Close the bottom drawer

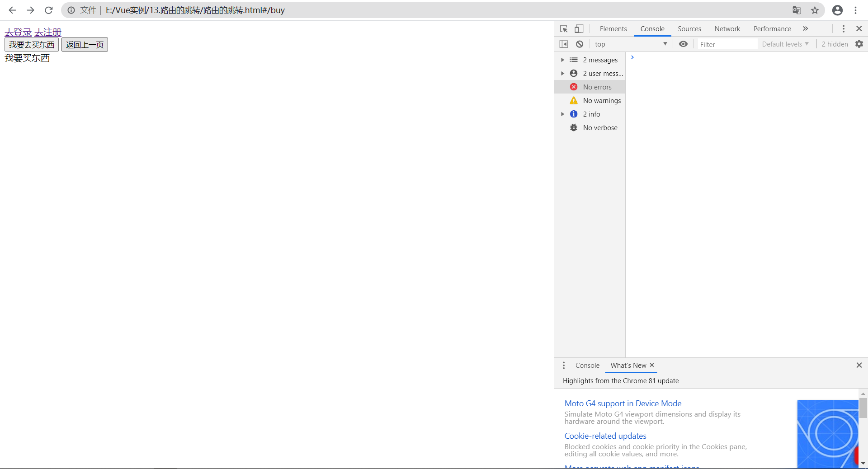tap(859, 365)
